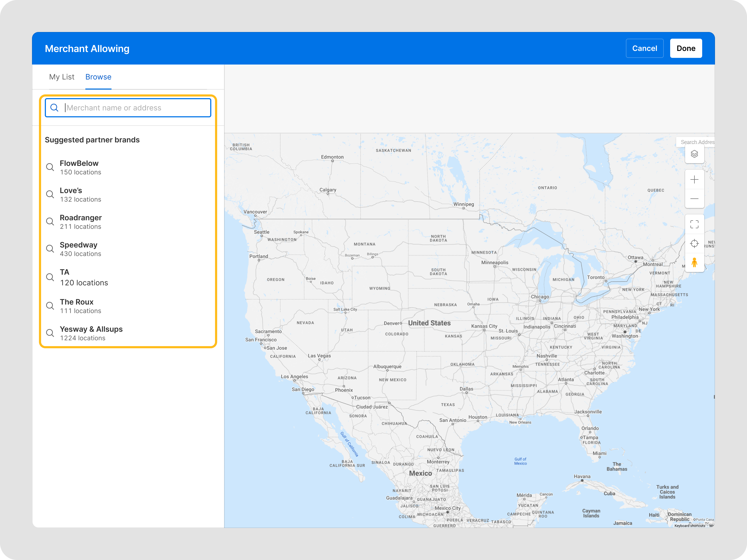Zoom in on the map

pyautogui.click(x=694, y=179)
